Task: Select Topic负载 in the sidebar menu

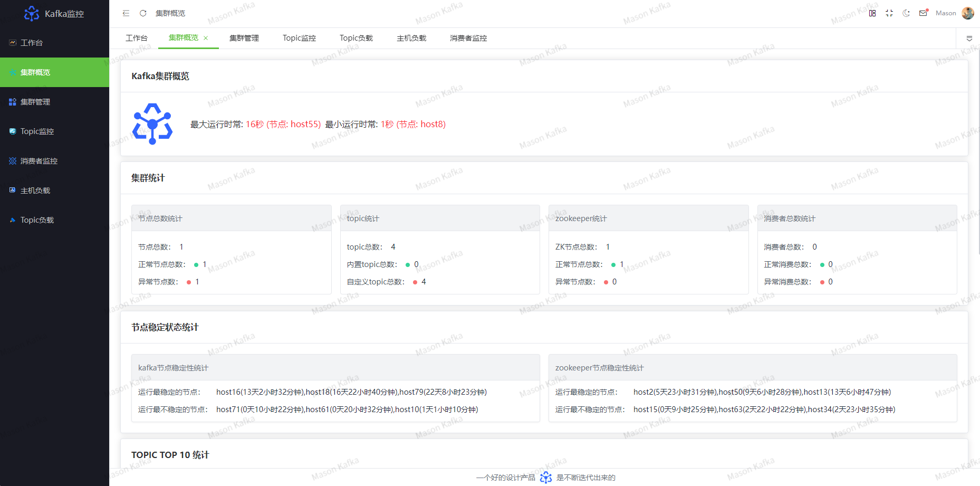Action: [x=37, y=220]
